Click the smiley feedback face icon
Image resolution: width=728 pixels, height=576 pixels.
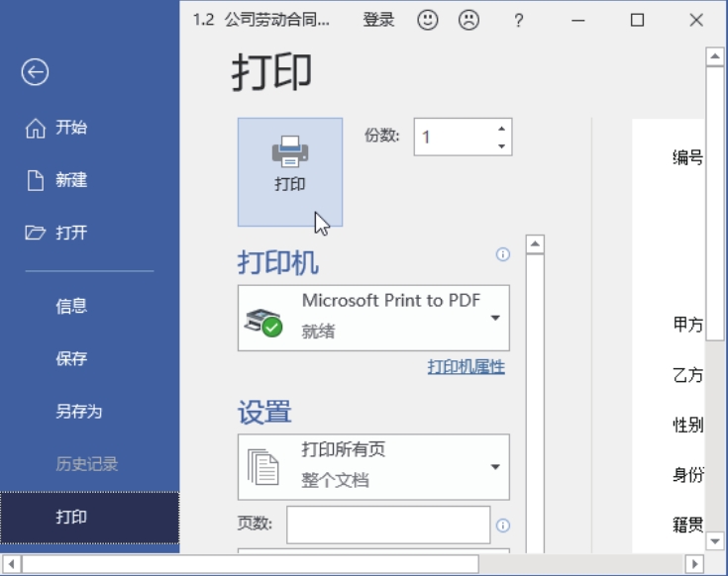tap(428, 21)
